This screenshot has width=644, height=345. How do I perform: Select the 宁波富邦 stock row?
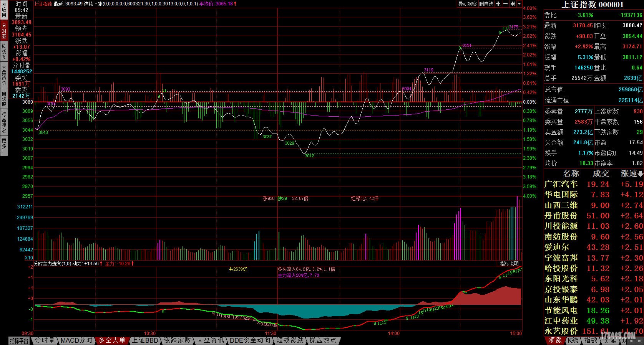click(594, 258)
